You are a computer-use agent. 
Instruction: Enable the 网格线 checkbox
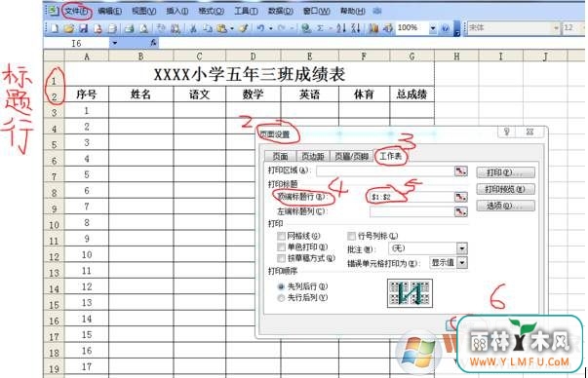[x=281, y=236]
